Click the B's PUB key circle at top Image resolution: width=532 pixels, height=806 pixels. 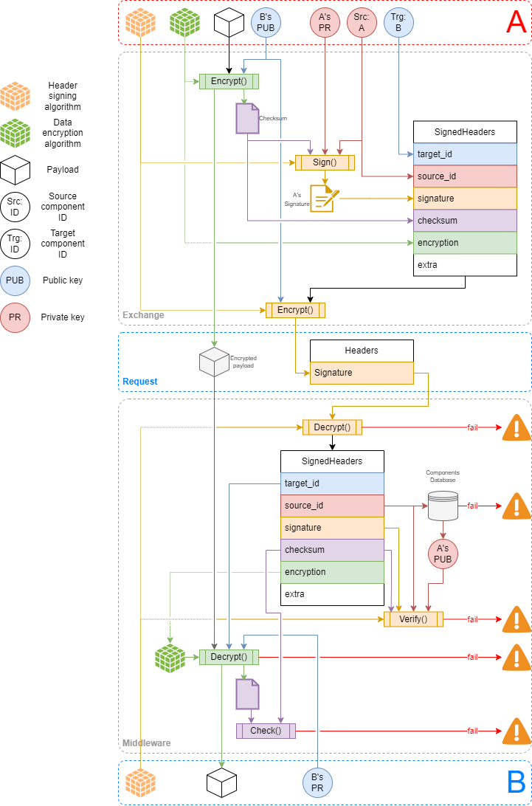point(266,23)
